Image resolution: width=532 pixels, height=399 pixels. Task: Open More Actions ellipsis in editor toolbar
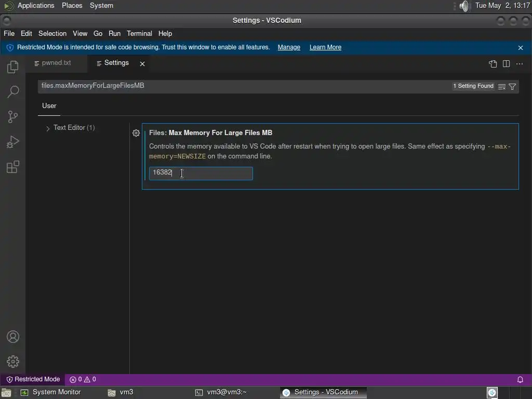[x=520, y=64]
